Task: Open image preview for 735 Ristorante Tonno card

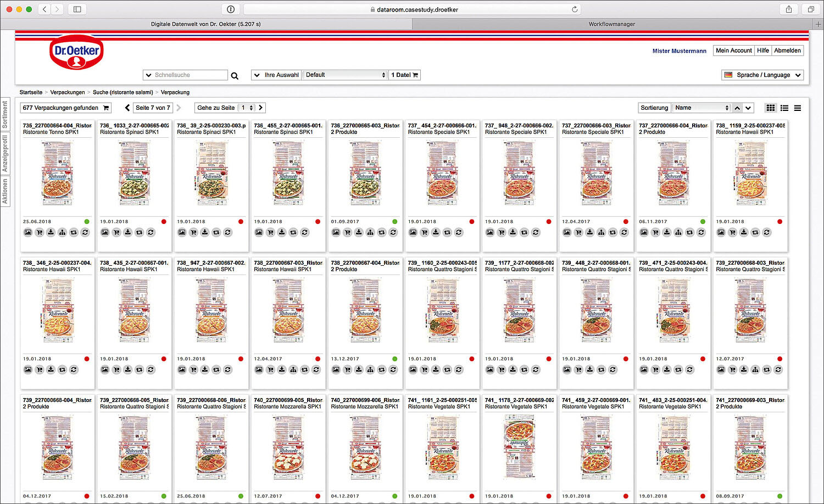Action: 28,232
